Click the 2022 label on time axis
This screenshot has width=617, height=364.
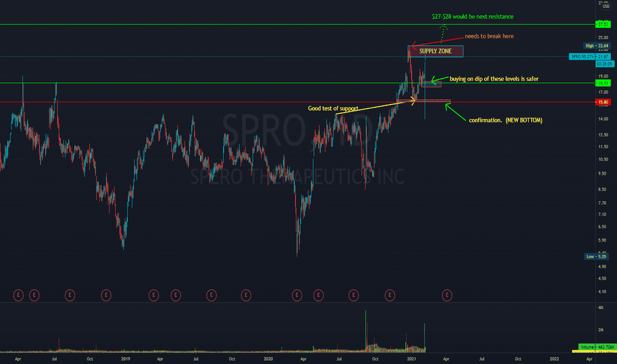(x=554, y=359)
